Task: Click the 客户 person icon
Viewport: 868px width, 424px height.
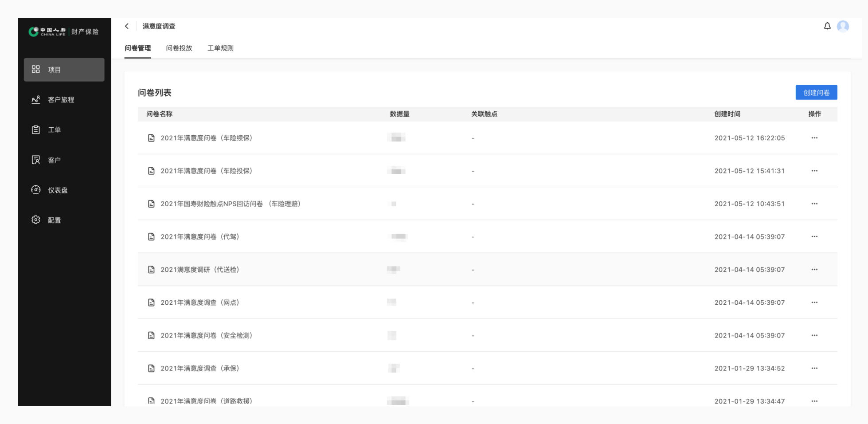Action: (36, 160)
